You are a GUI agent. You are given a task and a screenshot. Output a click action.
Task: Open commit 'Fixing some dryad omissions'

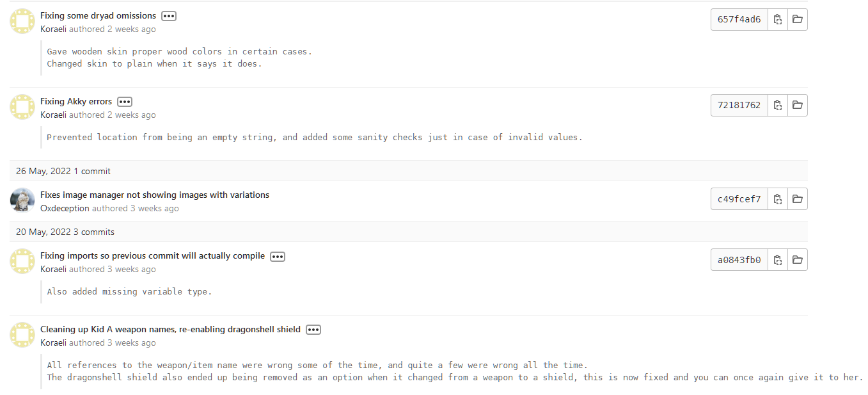pos(98,15)
